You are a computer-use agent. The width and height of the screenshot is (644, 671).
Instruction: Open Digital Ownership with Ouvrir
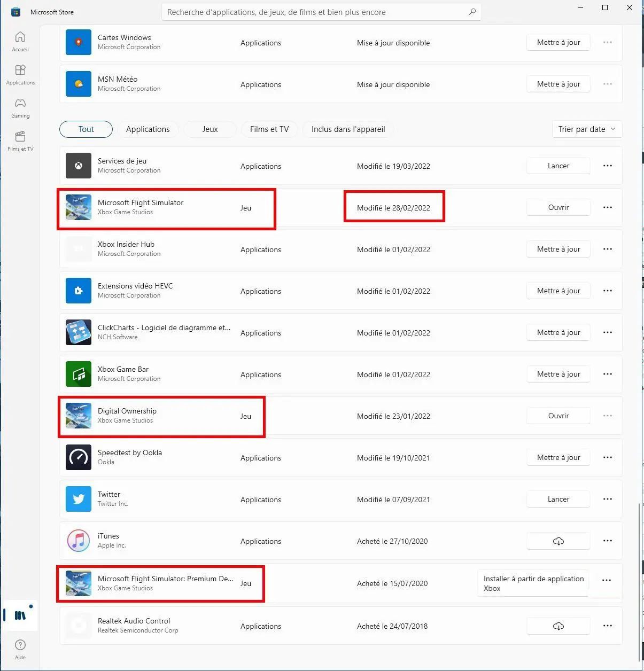click(x=558, y=416)
